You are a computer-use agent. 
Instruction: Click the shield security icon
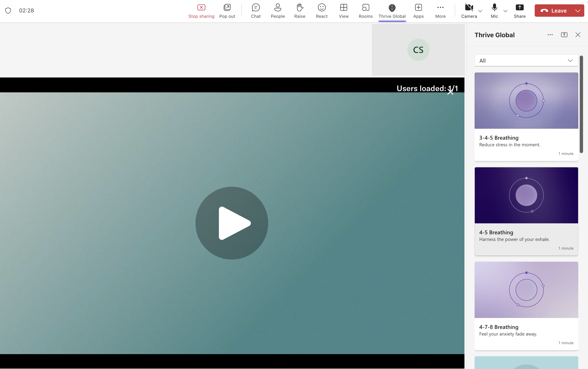tap(8, 11)
